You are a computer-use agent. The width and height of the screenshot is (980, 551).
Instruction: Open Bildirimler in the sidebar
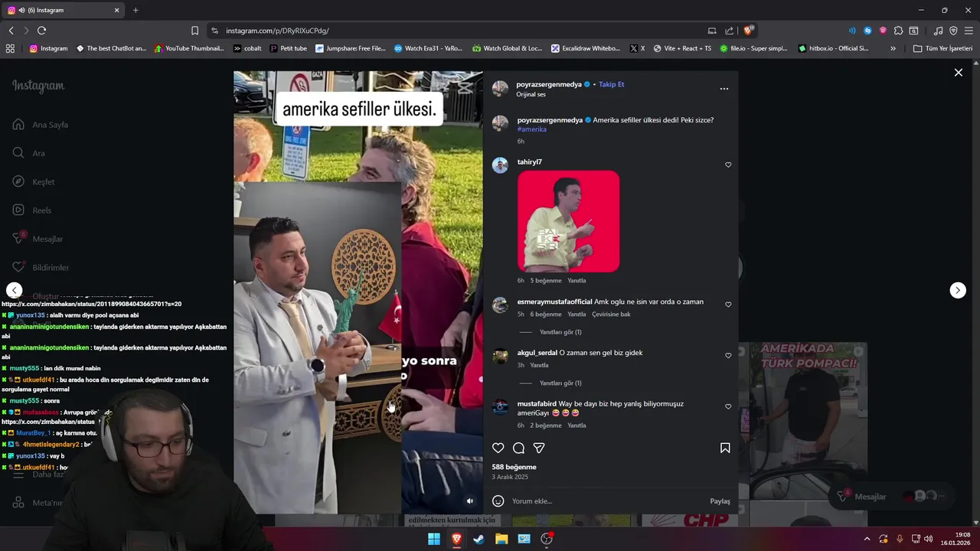click(41, 267)
